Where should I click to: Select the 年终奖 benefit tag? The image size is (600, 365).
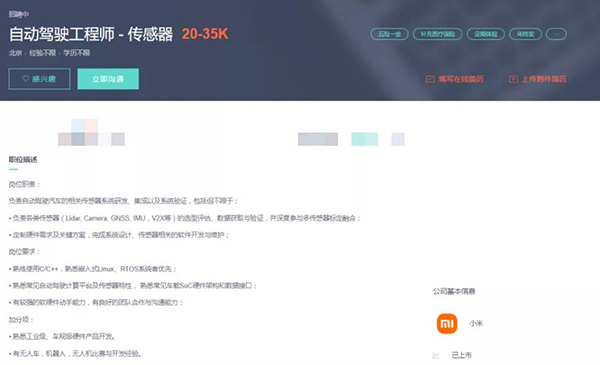click(x=526, y=34)
